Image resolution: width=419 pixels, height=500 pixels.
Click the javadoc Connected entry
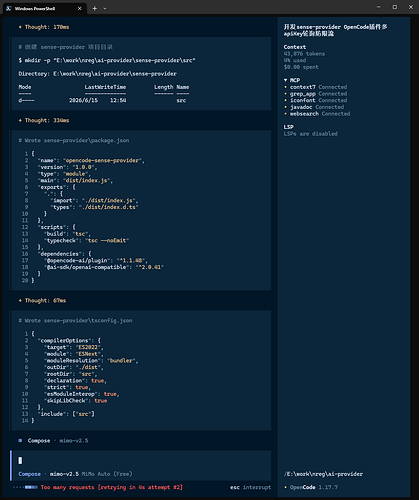click(317, 107)
